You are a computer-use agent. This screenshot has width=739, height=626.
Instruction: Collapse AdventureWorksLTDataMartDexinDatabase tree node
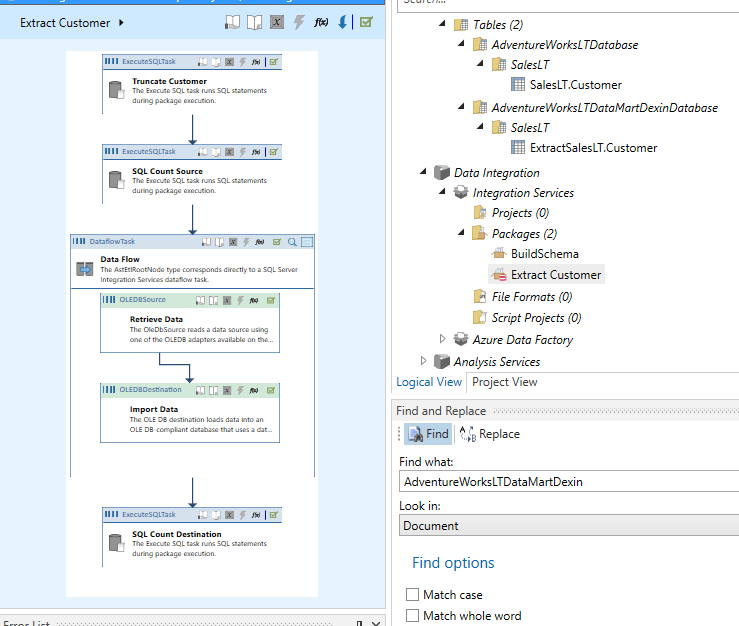461,107
